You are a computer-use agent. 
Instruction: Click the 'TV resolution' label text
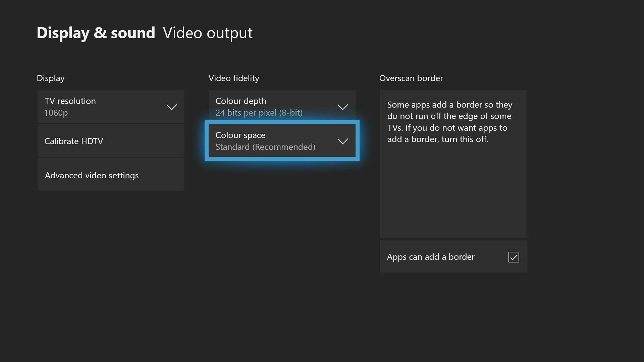coord(70,101)
